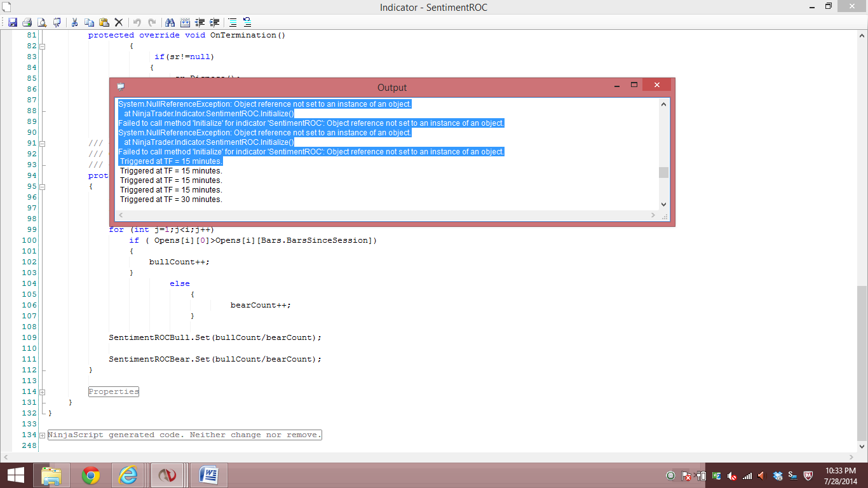
Task: Launch Google Chrome from the taskbar
Action: coord(91,475)
